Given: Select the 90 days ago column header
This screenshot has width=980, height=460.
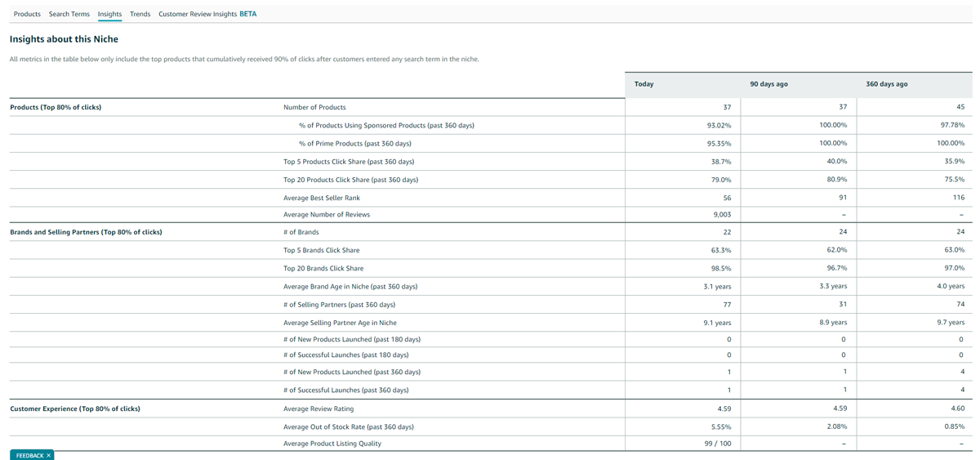Looking at the screenshot, I should click(x=768, y=84).
